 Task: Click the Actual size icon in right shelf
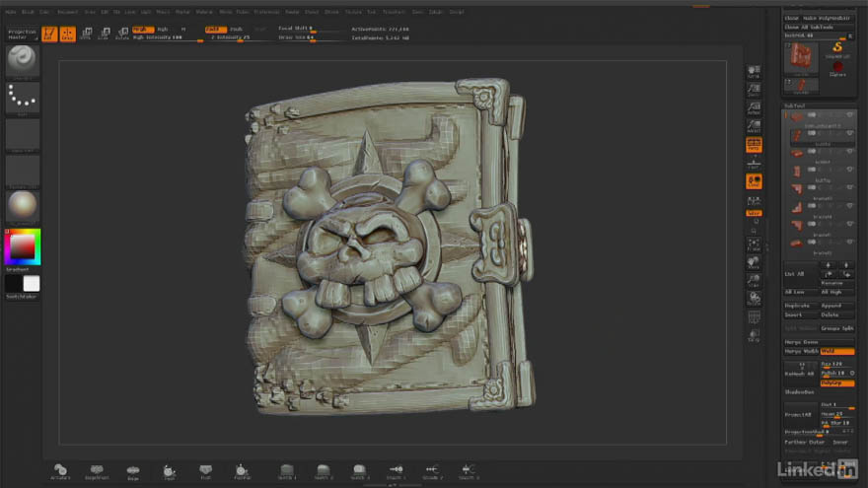pyautogui.click(x=754, y=107)
